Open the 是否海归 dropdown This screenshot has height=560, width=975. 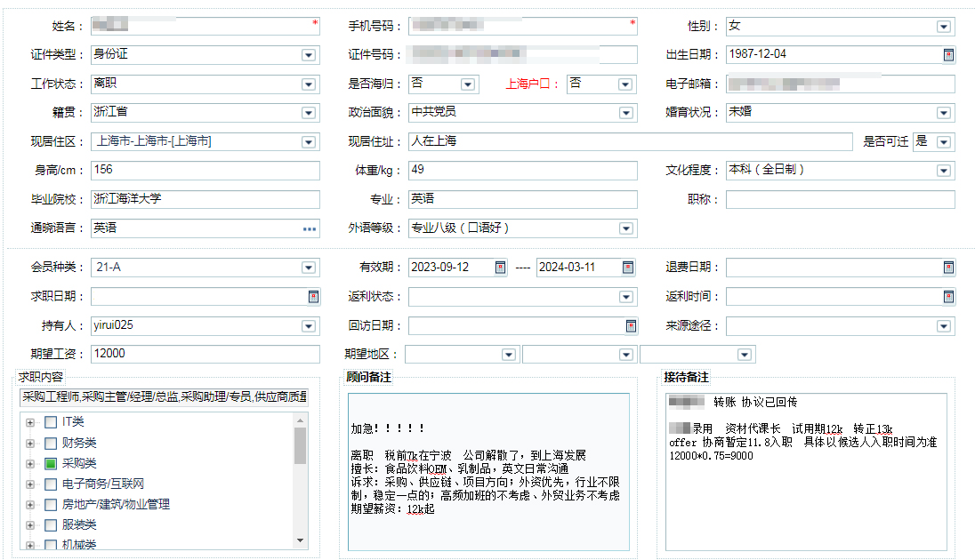click(468, 84)
